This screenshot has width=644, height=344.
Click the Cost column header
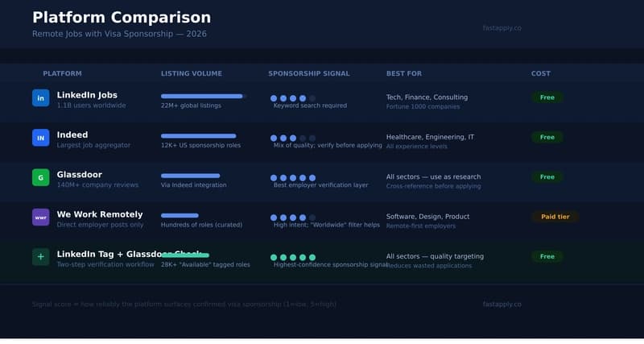tap(541, 73)
